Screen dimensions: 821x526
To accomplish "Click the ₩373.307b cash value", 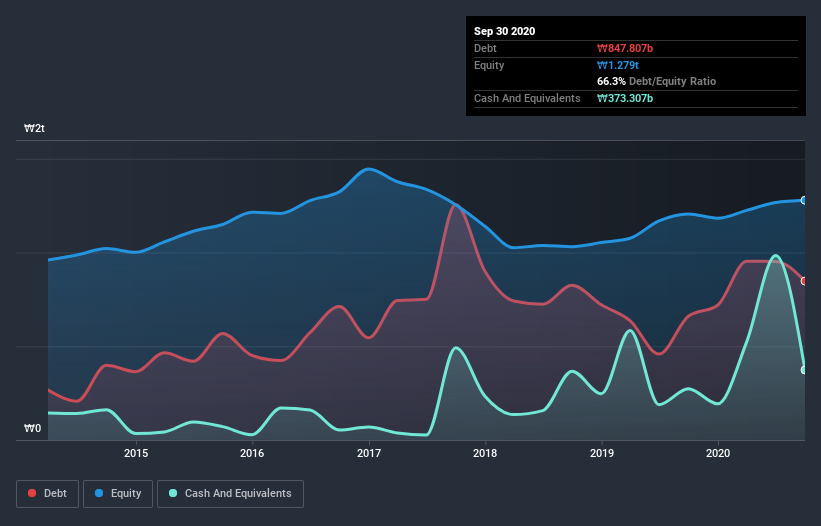I will pyautogui.click(x=625, y=98).
